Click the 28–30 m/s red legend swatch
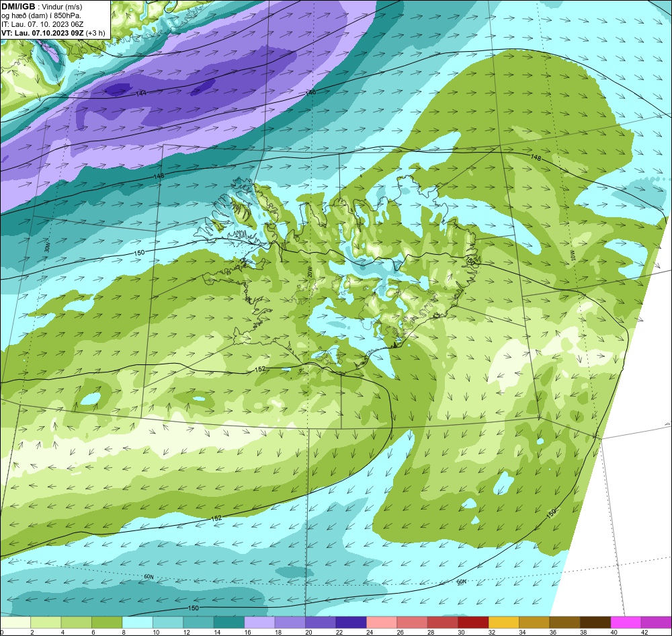The width and height of the screenshot is (672, 636). click(442, 623)
